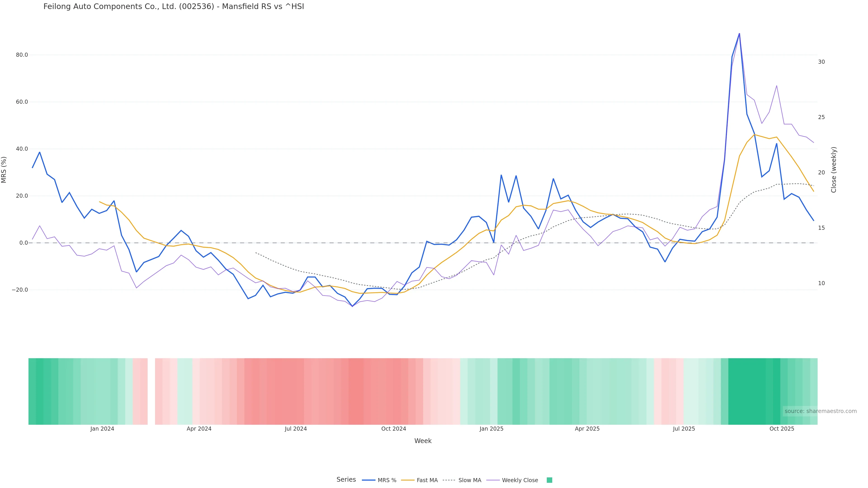Click the chart title Feilong Auto Components
Screen dimensions: 868x488
[x=174, y=7]
